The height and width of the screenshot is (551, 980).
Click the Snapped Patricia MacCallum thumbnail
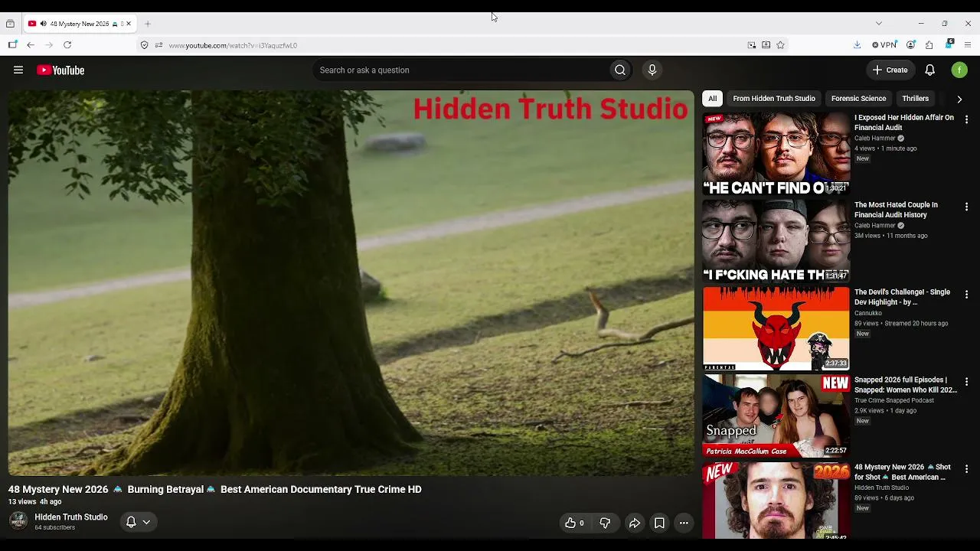[776, 416]
